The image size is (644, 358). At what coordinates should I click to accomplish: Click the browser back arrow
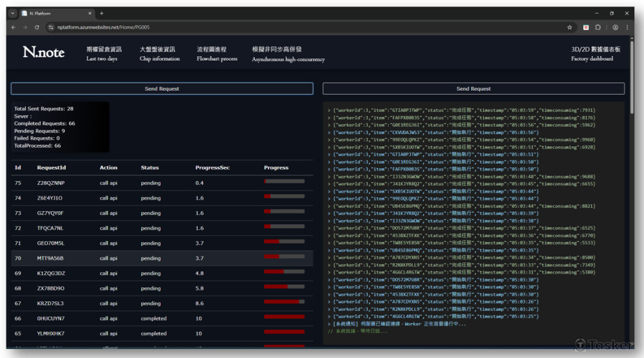pos(13,28)
